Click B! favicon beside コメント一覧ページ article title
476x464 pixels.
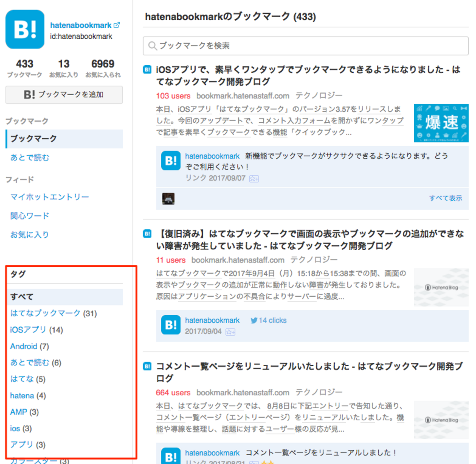coord(147,366)
